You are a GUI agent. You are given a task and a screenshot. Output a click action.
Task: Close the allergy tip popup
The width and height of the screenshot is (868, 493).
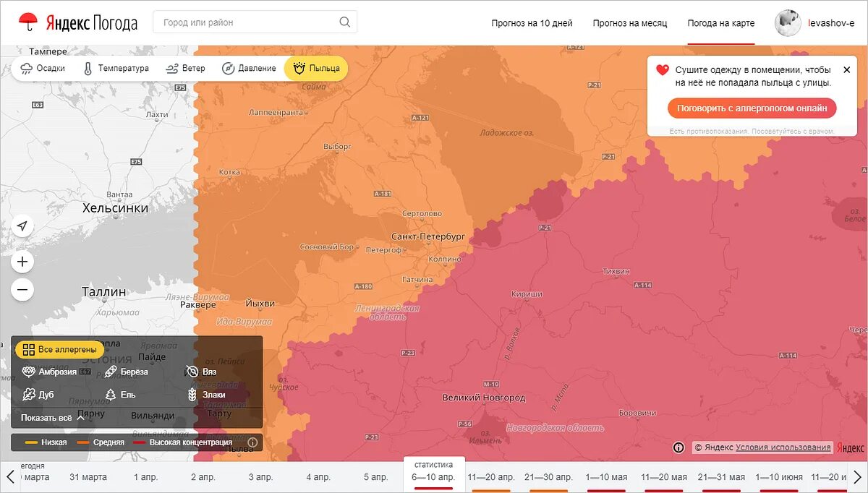pyautogui.click(x=847, y=70)
